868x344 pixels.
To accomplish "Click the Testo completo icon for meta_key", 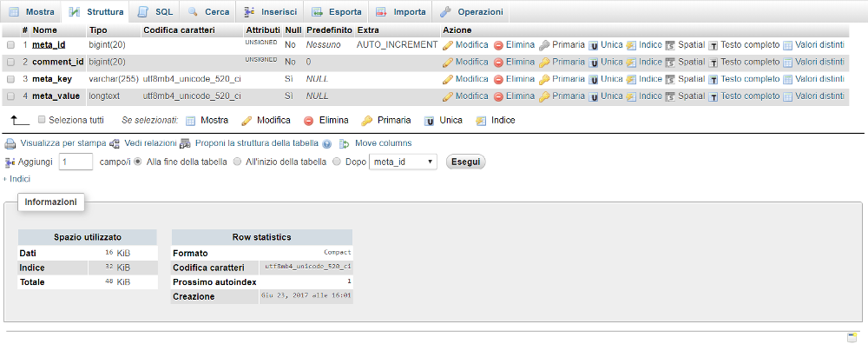I will [x=713, y=80].
